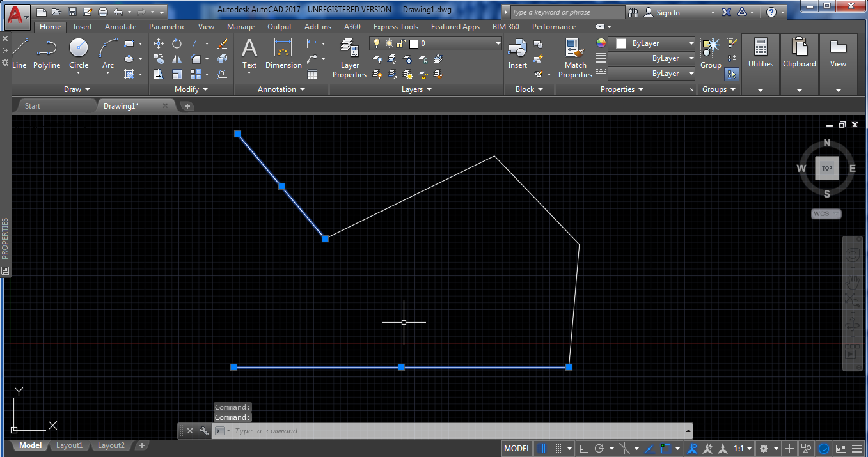The image size is (868, 457).
Task: Toggle object snap tracking
Action: click(649, 448)
